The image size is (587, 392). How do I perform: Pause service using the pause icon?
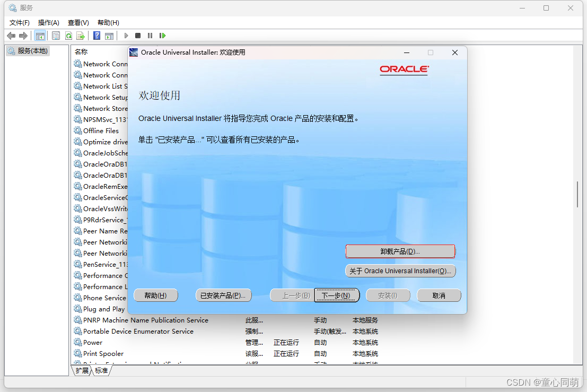pyautogui.click(x=150, y=36)
